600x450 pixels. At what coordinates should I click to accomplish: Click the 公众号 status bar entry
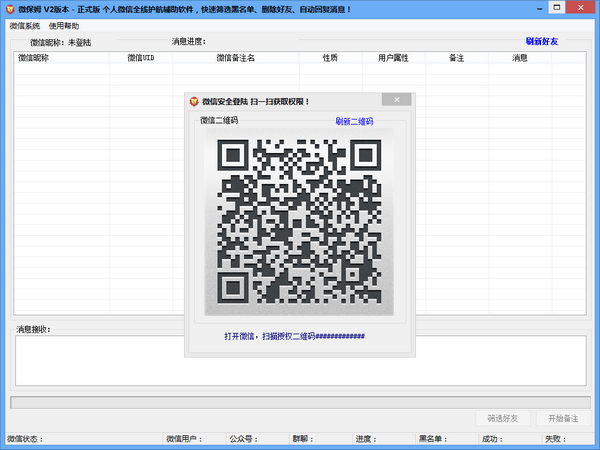pyautogui.click(x=243, y=439)
